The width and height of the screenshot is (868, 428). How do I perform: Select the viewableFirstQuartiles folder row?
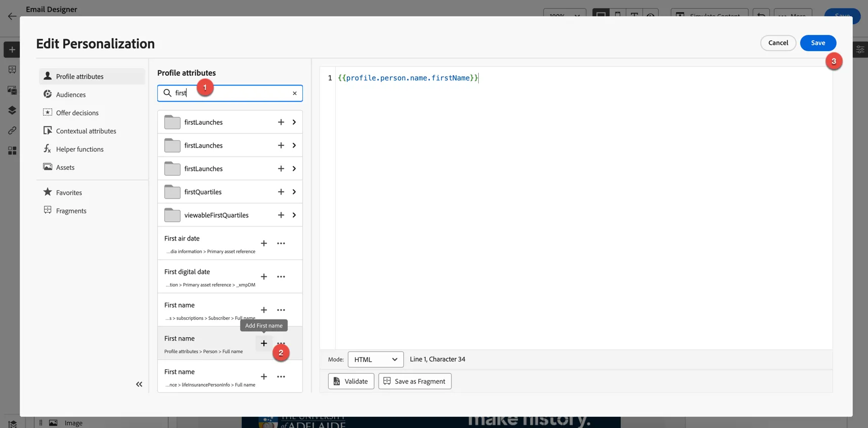230,215
